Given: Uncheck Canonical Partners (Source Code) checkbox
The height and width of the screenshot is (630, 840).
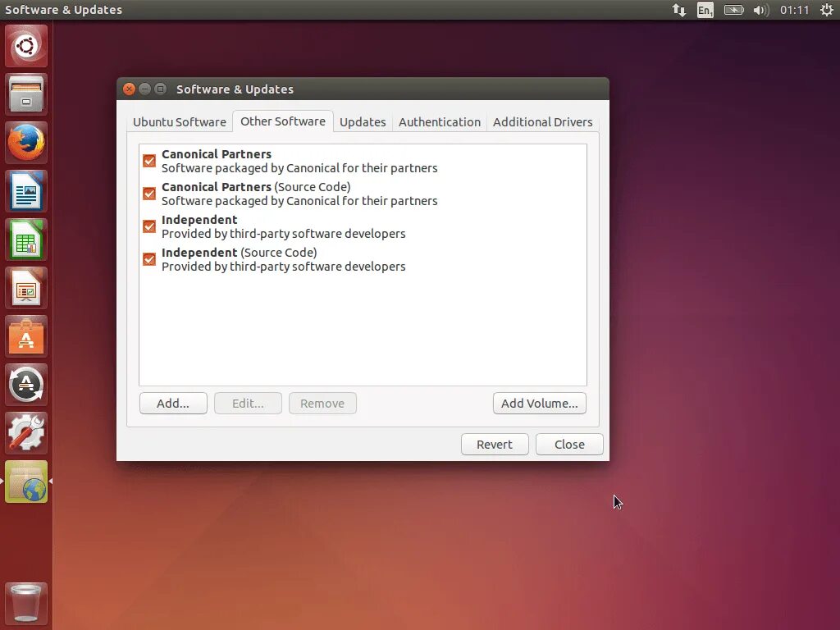Looking at the screenshot, I should coord(149,194).
